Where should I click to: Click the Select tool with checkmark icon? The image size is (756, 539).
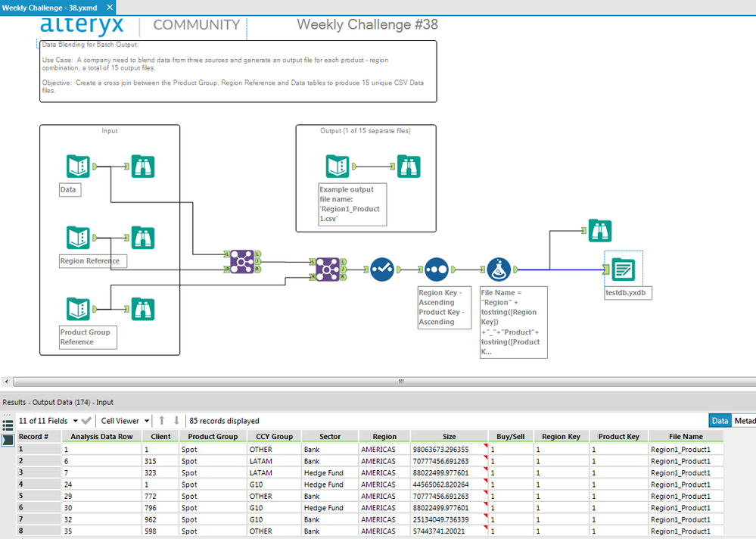click(382, 269)
